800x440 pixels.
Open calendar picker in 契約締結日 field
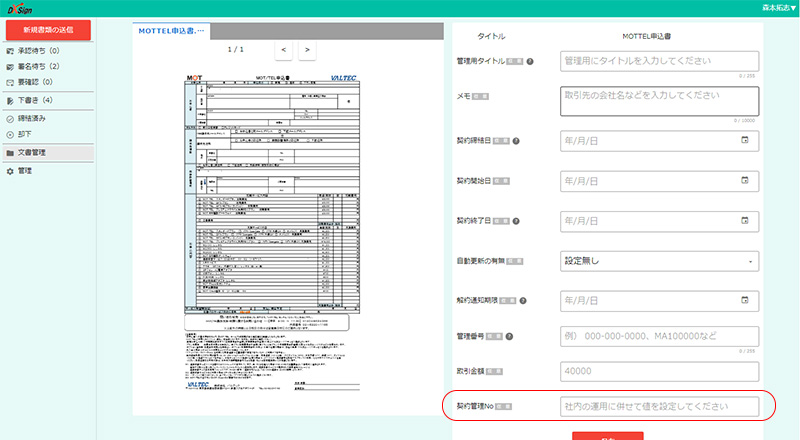[x=745, y=140]
